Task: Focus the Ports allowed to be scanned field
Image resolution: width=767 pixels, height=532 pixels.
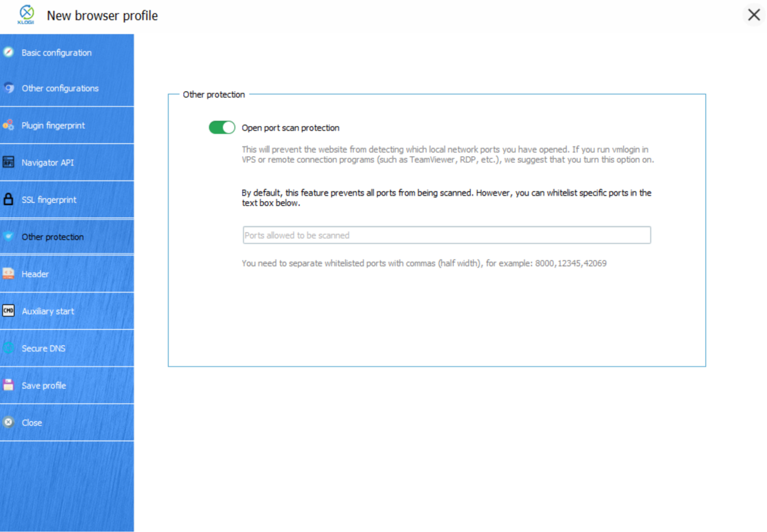Action: tap(447, 235)
